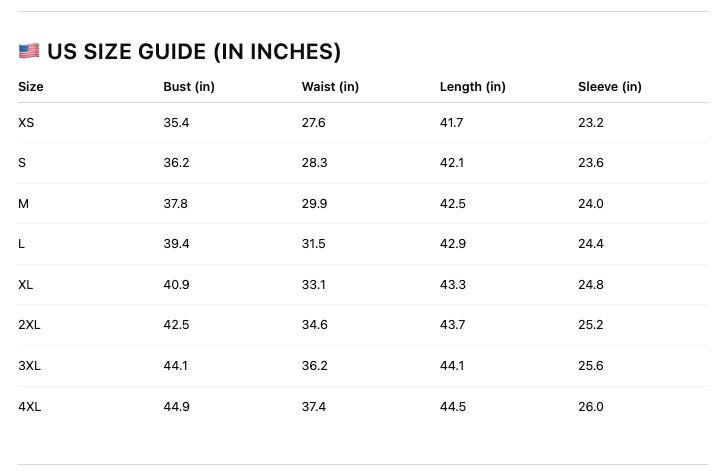
Task: Select the S size row label
Action: pyautogui.click(x=22, y=163)
